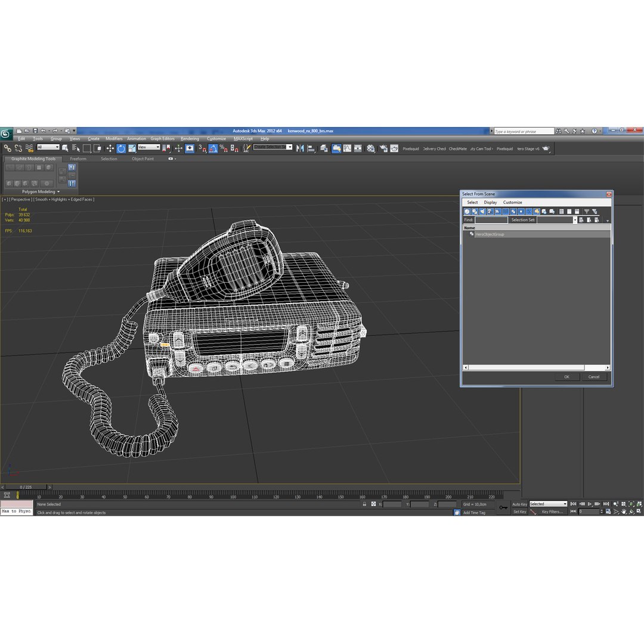Click the Find input field in dialog
Viewport: 644px width, 644px height.
pos(491,220)
